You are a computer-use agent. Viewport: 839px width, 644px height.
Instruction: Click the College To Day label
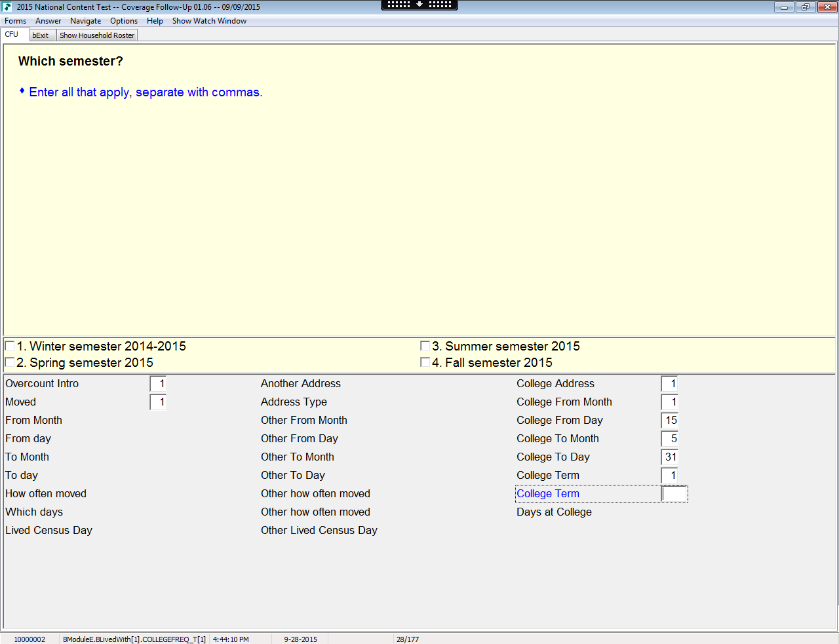(x=553, y=457)
